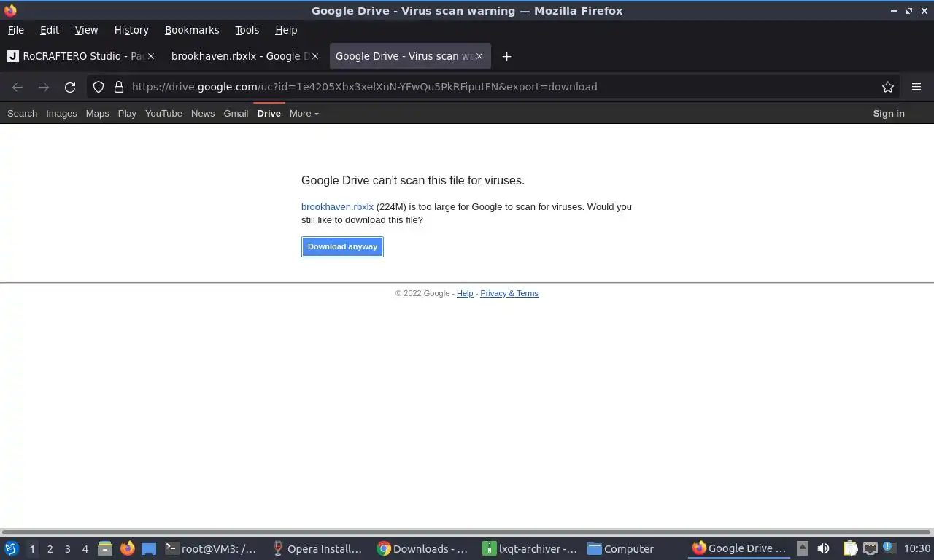Click the forward navigation arrow
Screen dimensions: 934x560
tap(44, 87)
